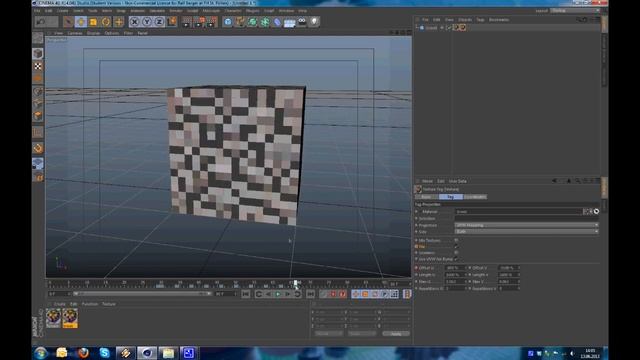This screenshot has width=640, height=360.
Task: Add a floor environment object
Action: [x=289, y=22]
